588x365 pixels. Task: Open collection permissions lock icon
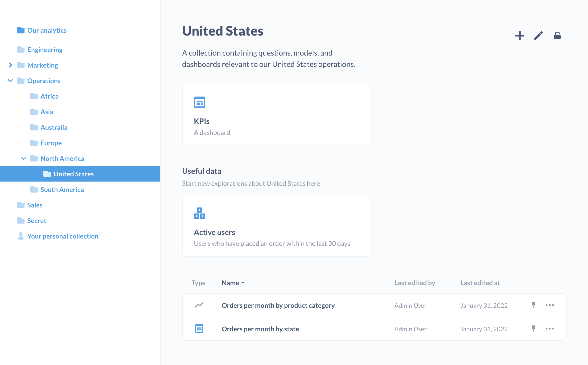coord(557,36)
